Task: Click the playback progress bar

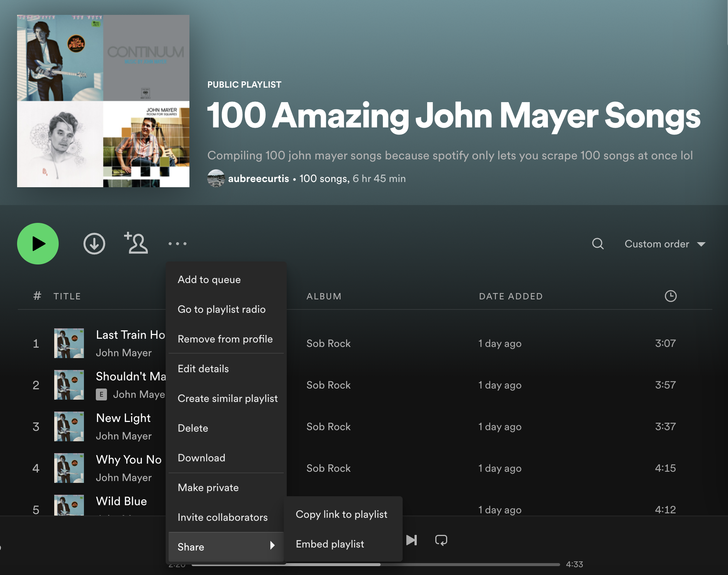Action: click(446, 565)
